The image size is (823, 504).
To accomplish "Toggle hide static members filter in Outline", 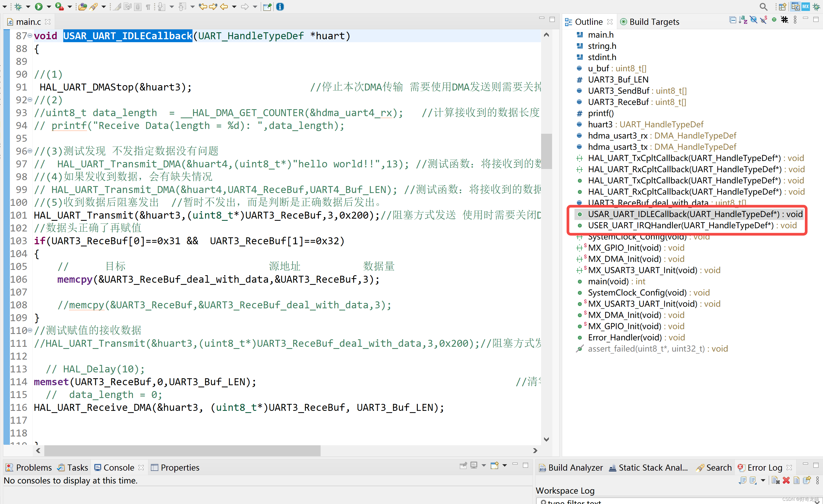I will [x=763, y=20].
